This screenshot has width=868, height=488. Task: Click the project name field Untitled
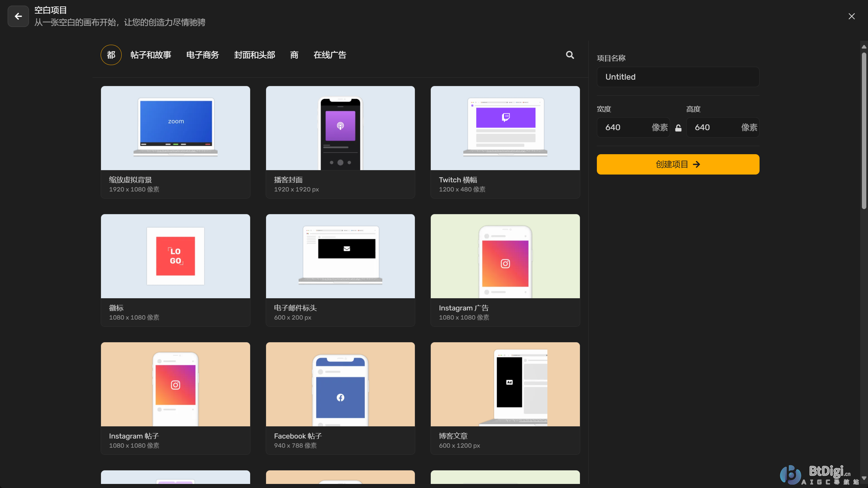coord(678,77)
